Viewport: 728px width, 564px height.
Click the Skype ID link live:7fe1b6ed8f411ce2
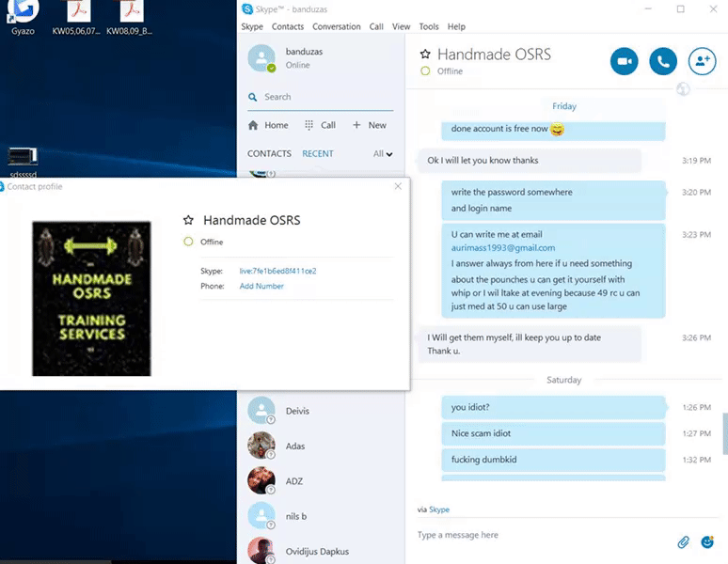pos(277,271)
